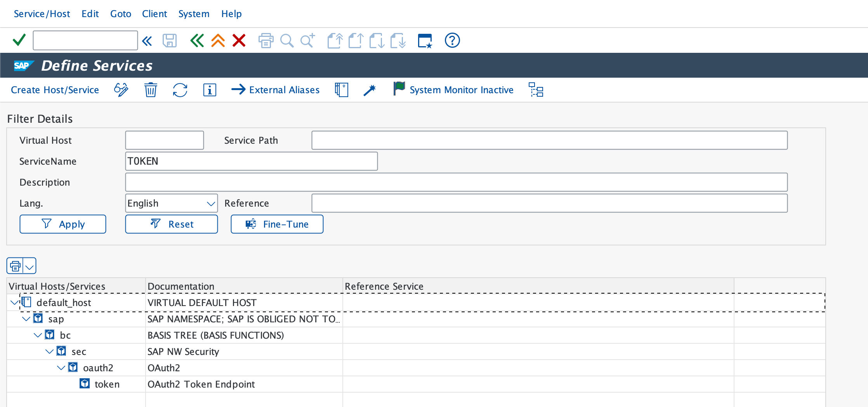Viewport: 868px width, 407px height.
Task: Click the System Monitor flag icon
Action: 399,89
